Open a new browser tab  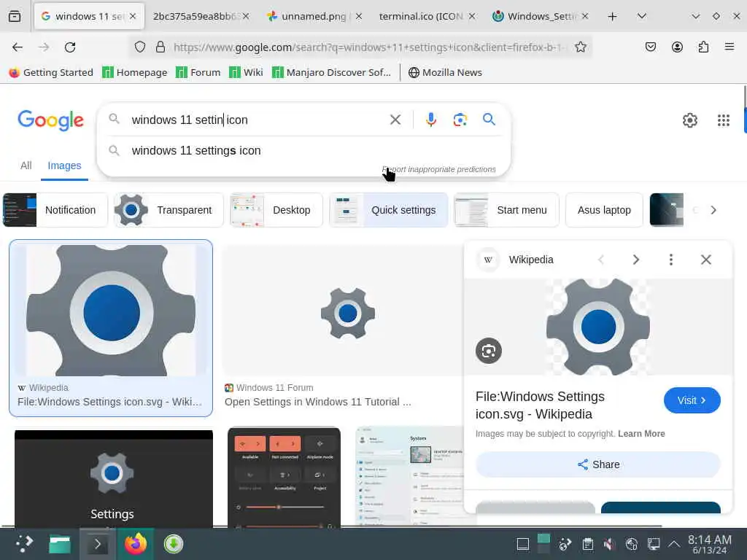point(612,16)
